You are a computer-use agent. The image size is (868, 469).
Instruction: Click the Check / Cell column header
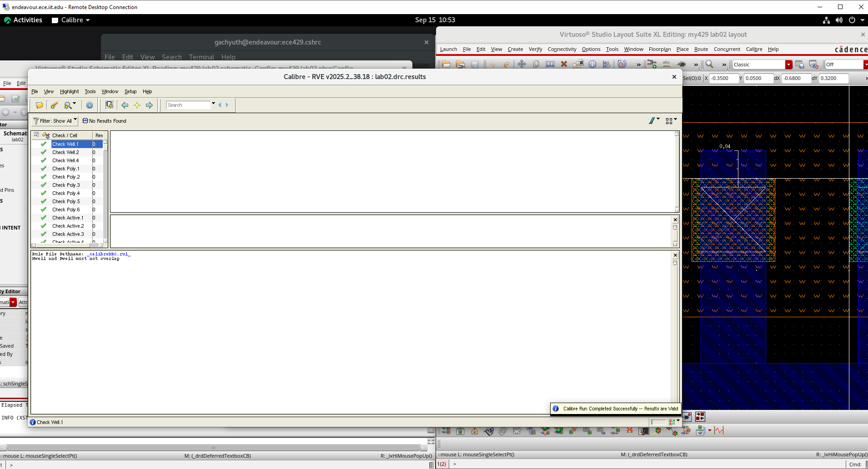[65, 135]
